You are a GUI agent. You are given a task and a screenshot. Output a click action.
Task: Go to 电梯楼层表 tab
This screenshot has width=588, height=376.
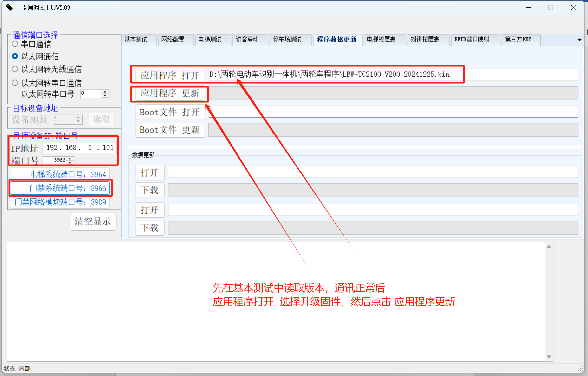pyautogui.click(x=381, y=40)
